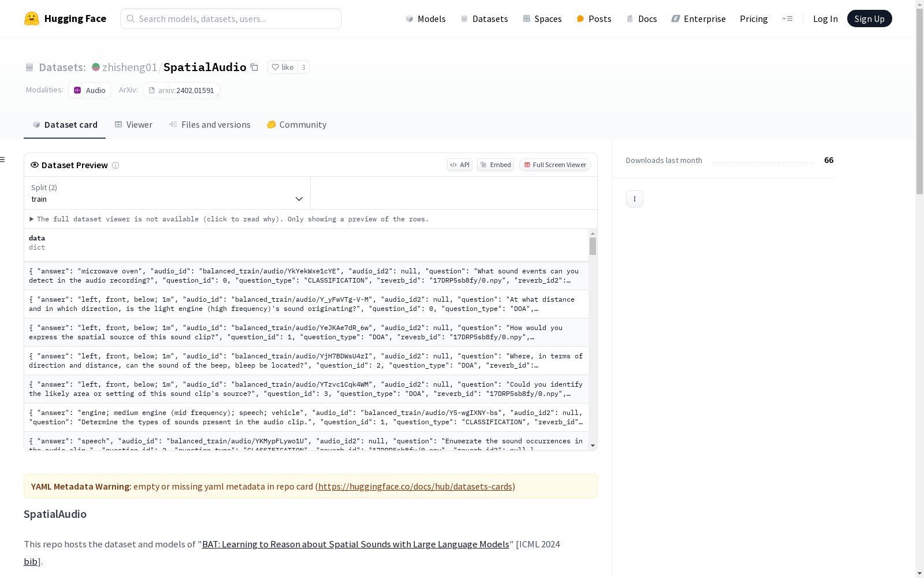Image resolution: width=924 pixels, height=578 pixels.
Task: Open the datasets-cards documentation link
Action: pyautogui.click(x=415, y=487)
